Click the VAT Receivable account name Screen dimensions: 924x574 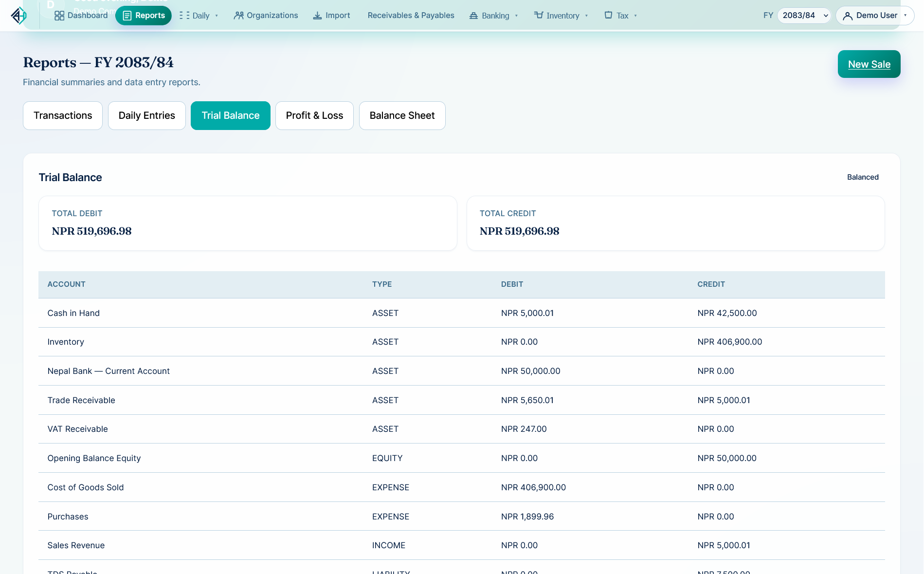click(78, 429)
